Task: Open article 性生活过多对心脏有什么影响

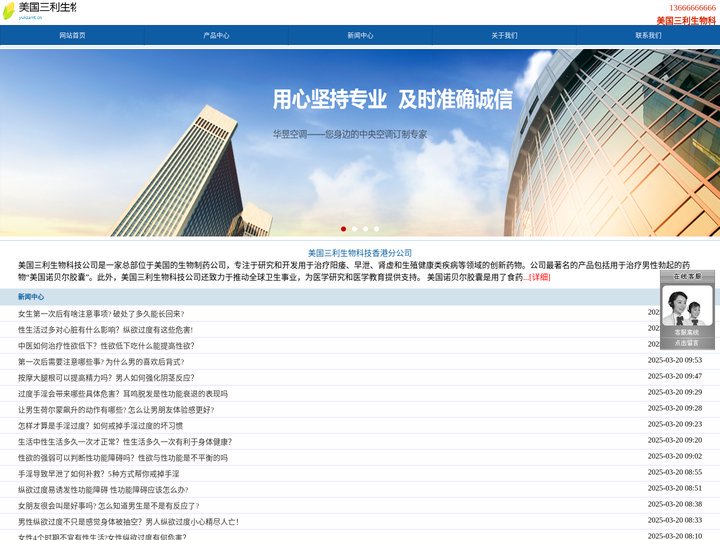Action: coord(106,330)
